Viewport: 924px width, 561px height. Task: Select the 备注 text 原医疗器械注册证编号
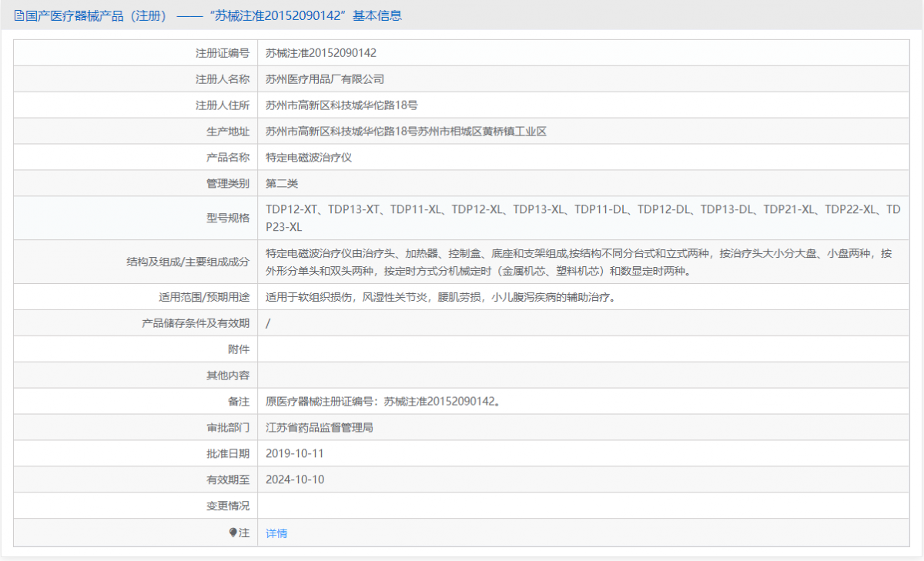[383, 402]
